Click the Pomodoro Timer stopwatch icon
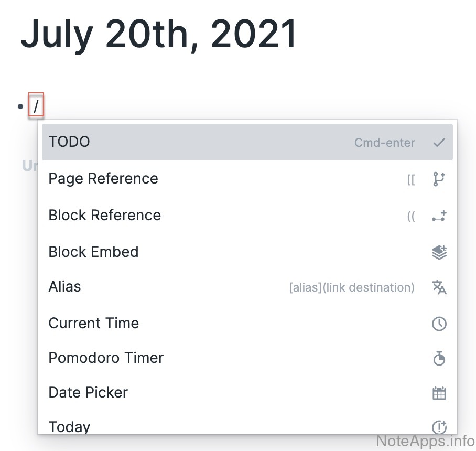 click(439, 358)
